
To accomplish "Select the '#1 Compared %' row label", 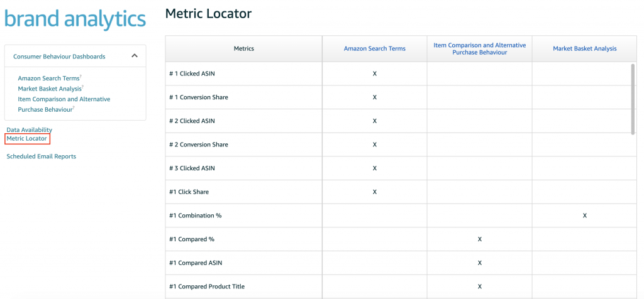I will pos(192,239).
